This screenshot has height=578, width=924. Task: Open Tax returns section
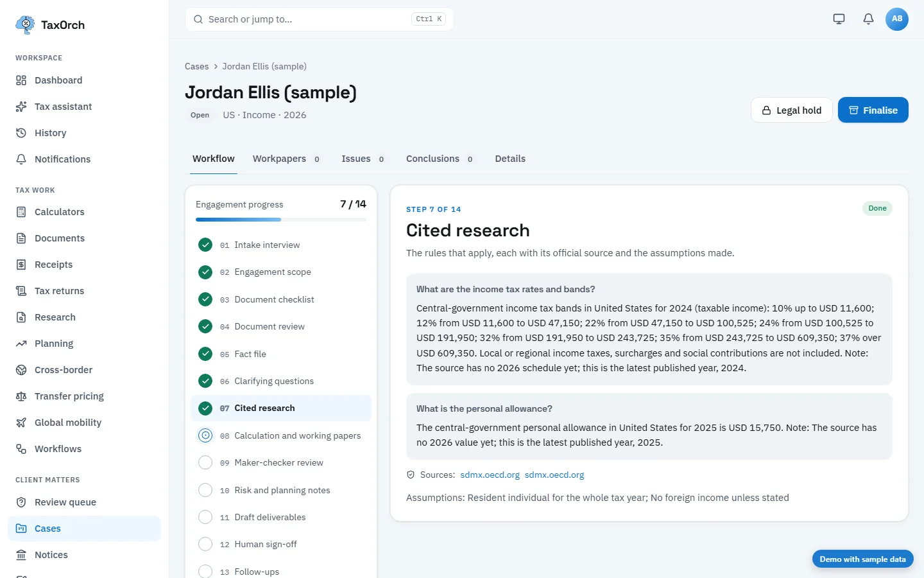click(84, 291)
